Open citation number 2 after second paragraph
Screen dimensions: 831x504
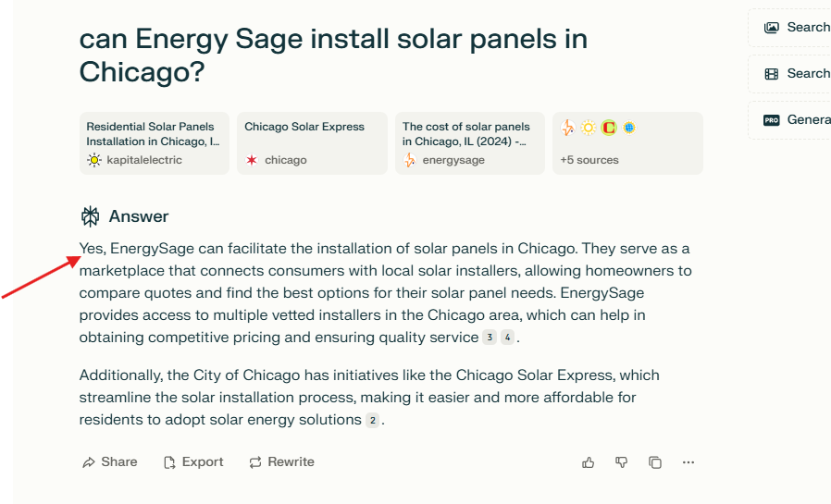pyautogui.click(x=372, y=420)
